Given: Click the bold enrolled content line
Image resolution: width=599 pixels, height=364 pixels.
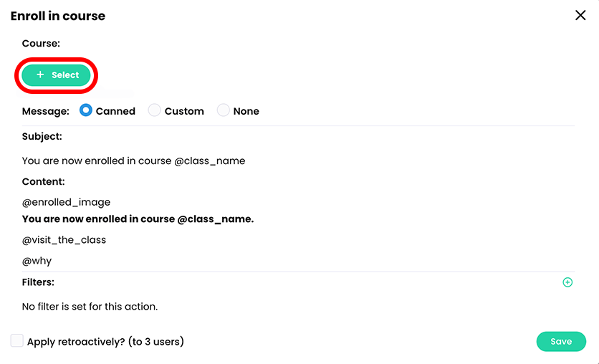Looking at the screenshot, I should pos(138,219).
